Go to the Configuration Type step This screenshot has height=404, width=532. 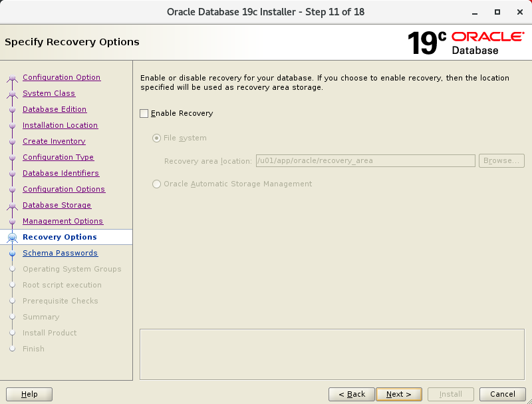58,157
